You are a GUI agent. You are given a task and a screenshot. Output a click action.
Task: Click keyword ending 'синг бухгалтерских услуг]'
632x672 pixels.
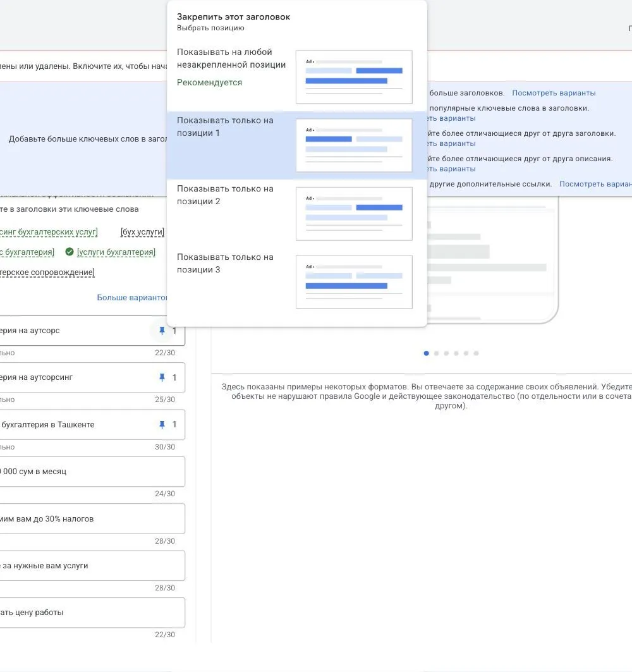(49, 232)
